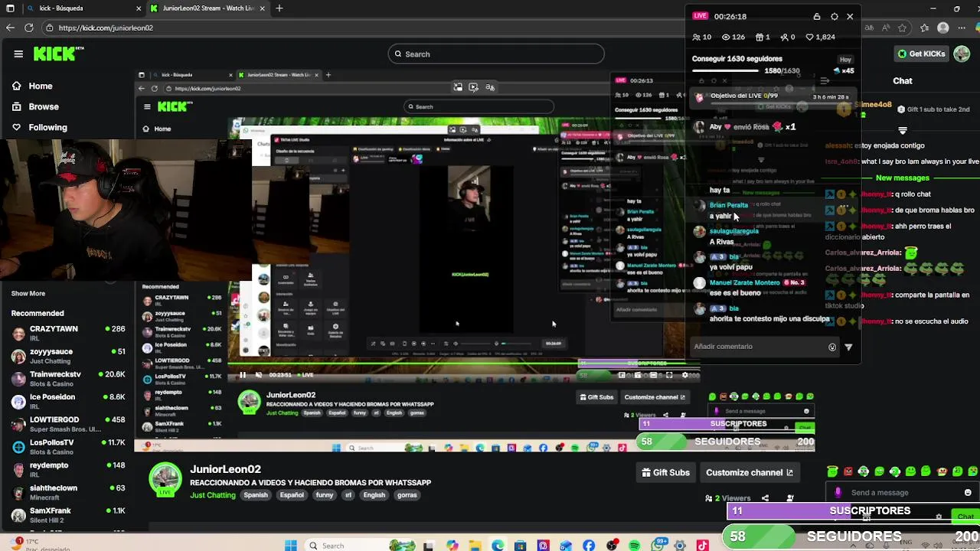
Task: Open the Facebook icon in the taskbar
Action: pyautogui.click(x=589, y=546)
